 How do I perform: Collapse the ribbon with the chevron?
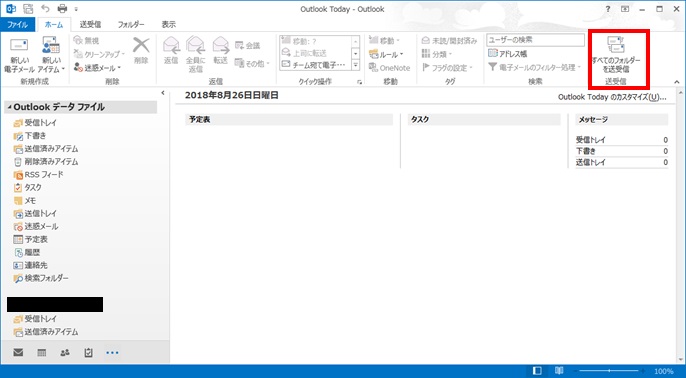[x=677, y=81]
